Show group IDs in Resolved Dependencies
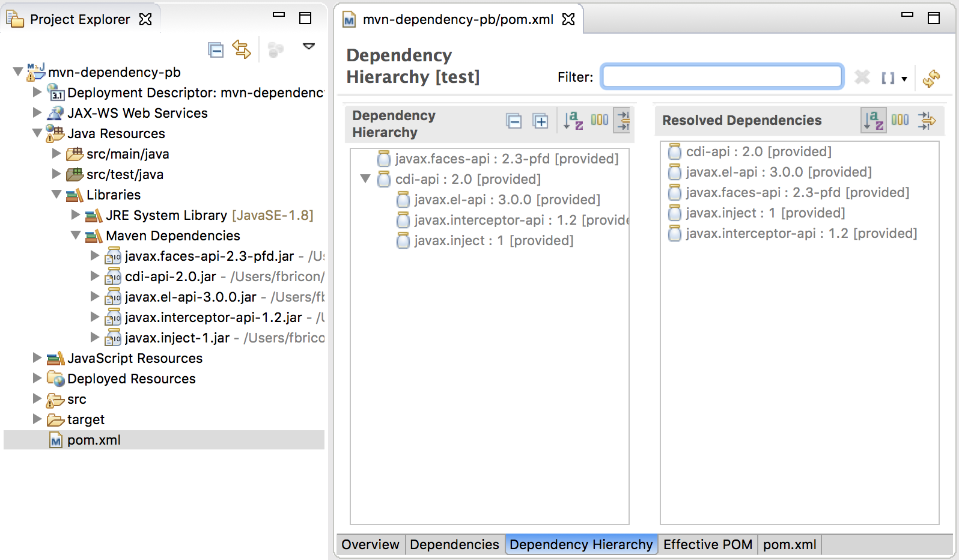 [x=900, y=120]
